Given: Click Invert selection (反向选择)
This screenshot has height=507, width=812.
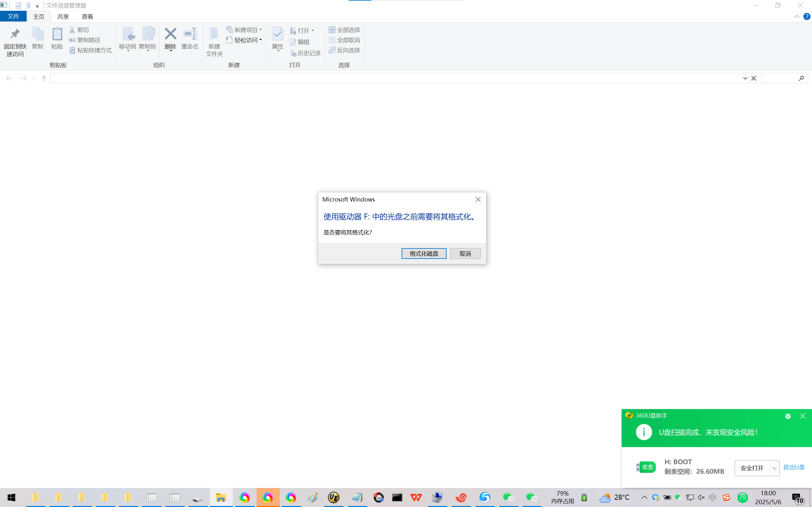Looking at the screenshot, I should click(344, 50).
